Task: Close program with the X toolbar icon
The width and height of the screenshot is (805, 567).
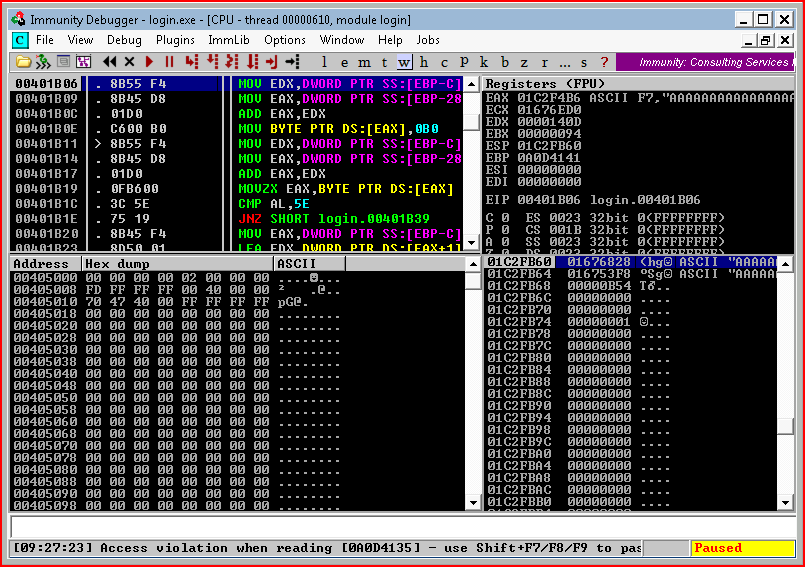Action: coord(129,62)
